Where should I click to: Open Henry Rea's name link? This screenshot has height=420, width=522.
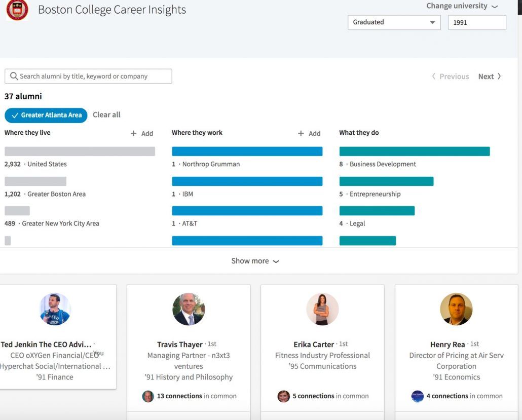pyautogui.click(x=448, y=345)
